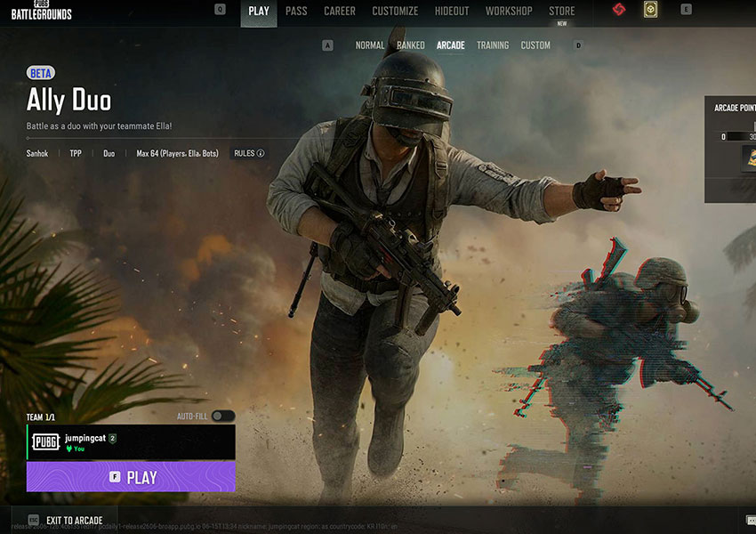
Task: Click the D key mode-switch icon
Action: point(578,45)
